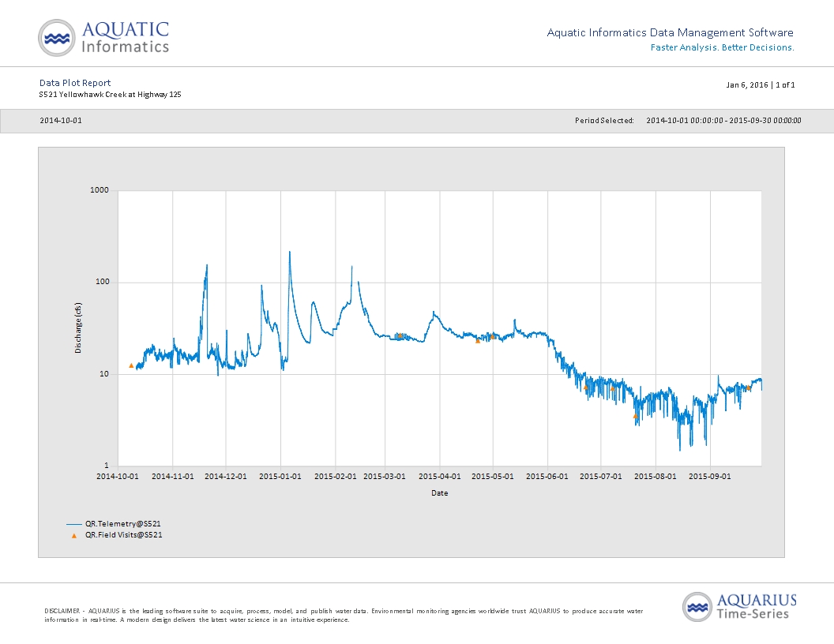834x644 pixels.
Task: Click 'Aquatic Informatics Data Management Software' heading
Action: [x=671, y=32]
